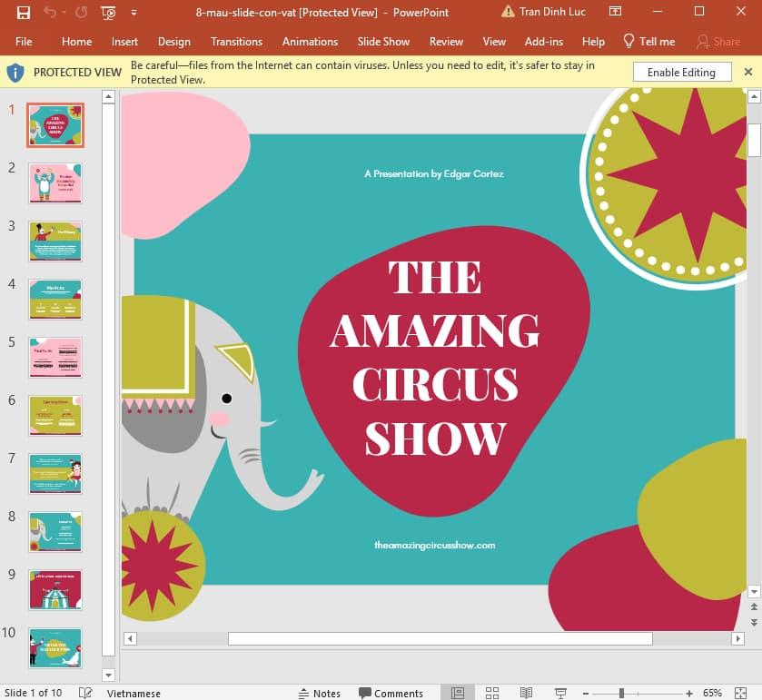Dismiss the Protected View message bar

(748, 73)
